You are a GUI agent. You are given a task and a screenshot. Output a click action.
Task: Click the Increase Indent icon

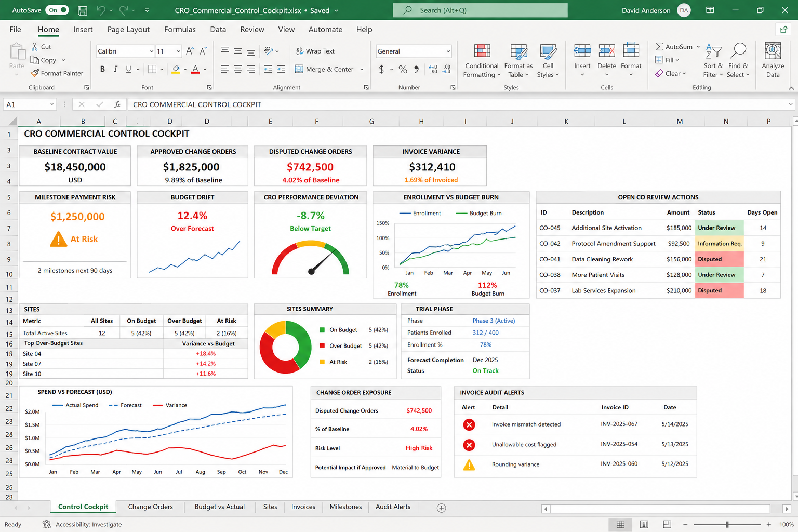click(x=281, y=69)
